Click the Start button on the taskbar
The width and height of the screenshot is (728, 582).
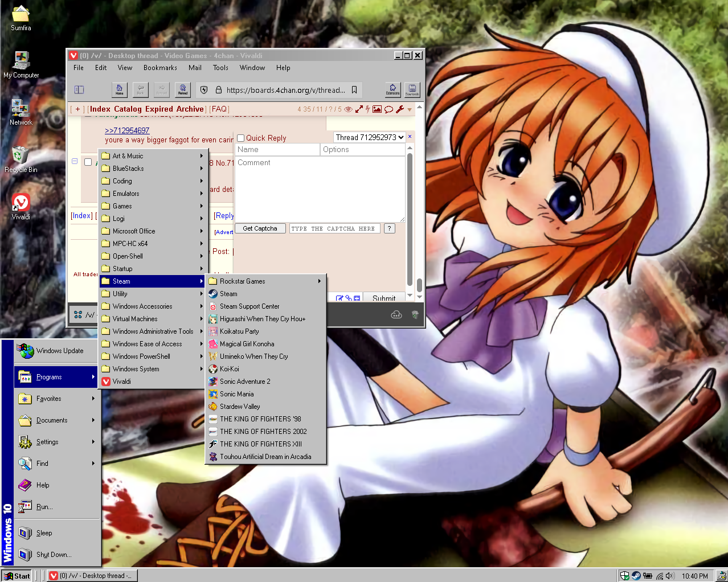(x=17, y=576)
